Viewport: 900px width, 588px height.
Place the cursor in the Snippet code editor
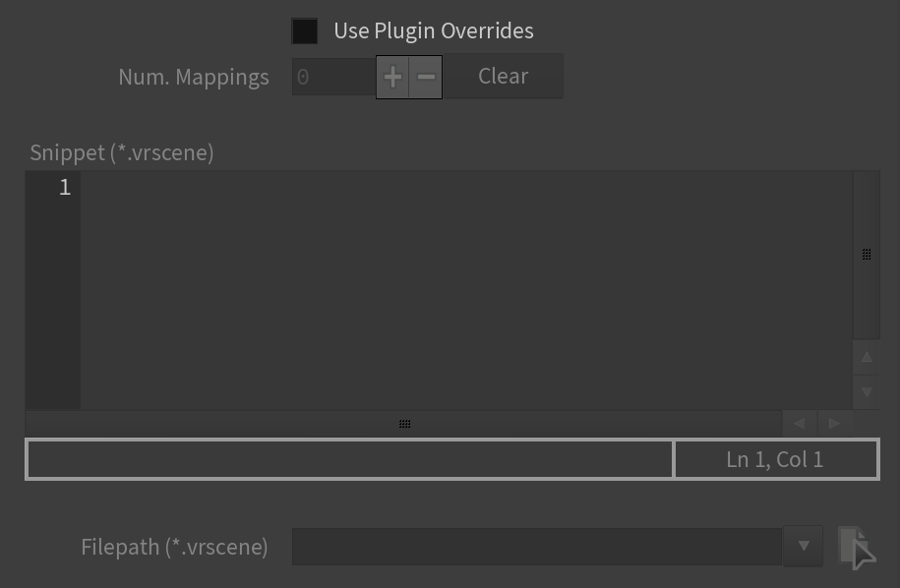coord(466,290)
